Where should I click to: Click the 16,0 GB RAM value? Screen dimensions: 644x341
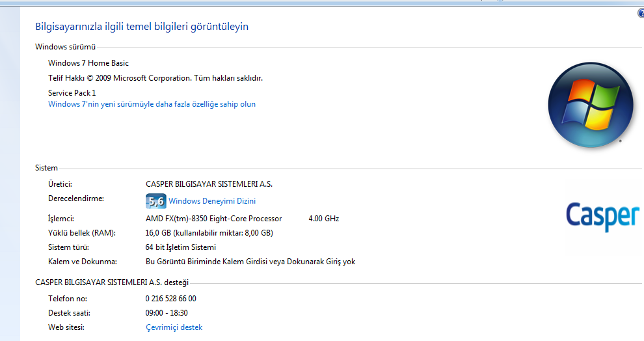click(209, 233)
